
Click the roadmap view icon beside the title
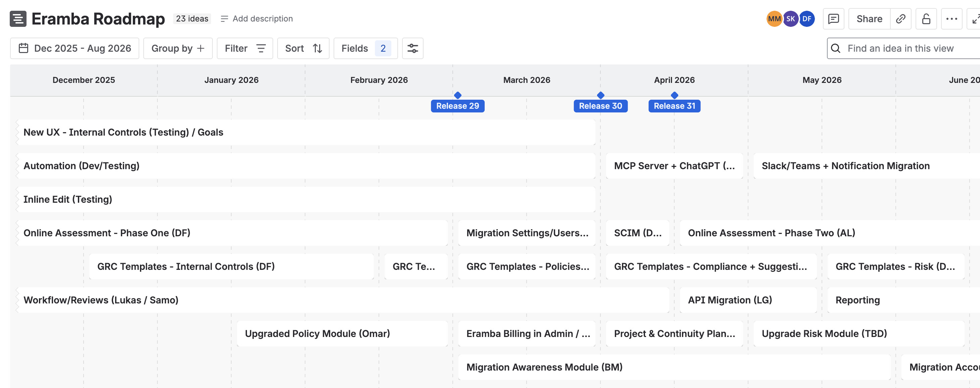[18, 19]
